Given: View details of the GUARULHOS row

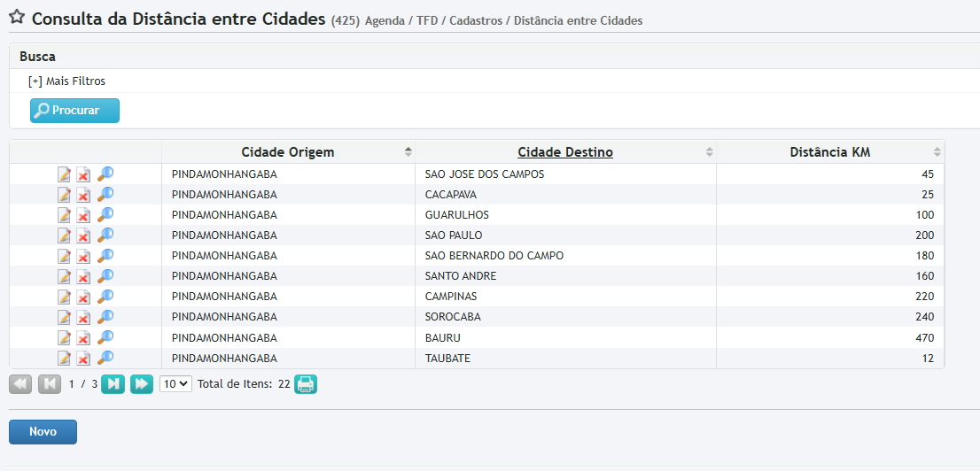Looking at the screenshot, I should 105,214.
